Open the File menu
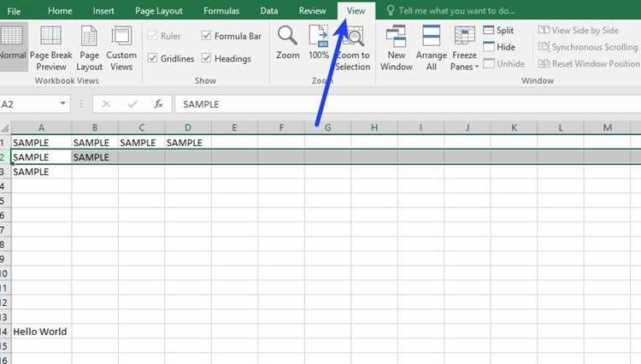Screen dimensions: 641x364 14,11
